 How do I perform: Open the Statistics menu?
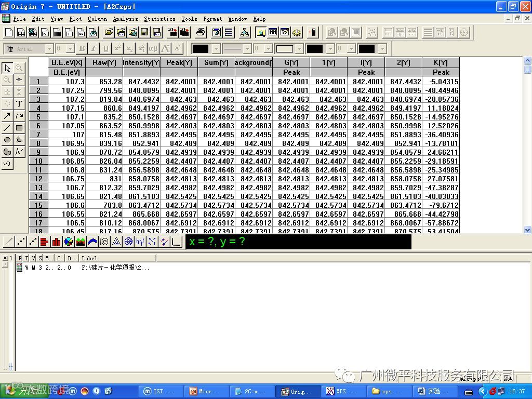(159, 19)
